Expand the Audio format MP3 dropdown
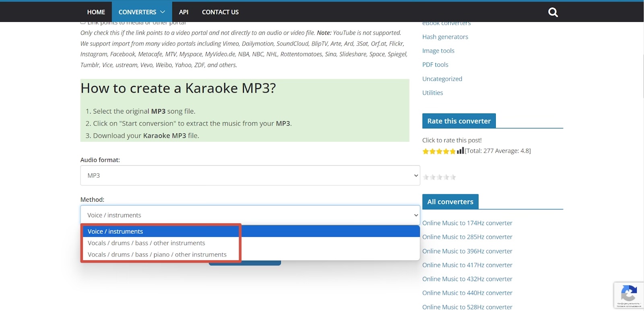Image resolution: width=644 pixels, height=311 pixels. point(250,176)
